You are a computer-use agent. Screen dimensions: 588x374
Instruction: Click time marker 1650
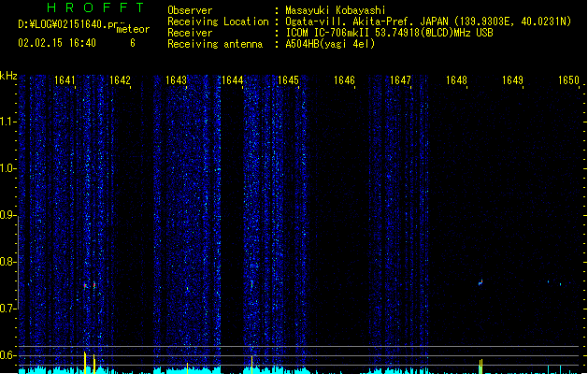569,80
